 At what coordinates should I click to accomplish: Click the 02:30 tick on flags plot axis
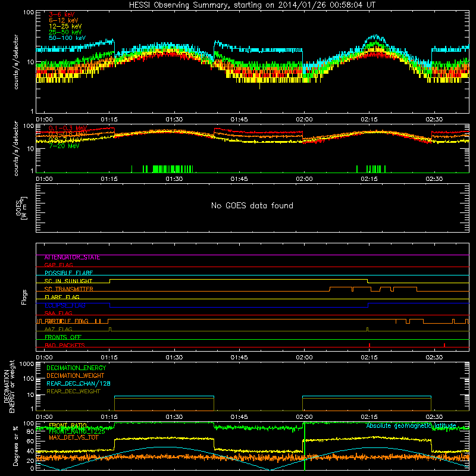point(434,358)
